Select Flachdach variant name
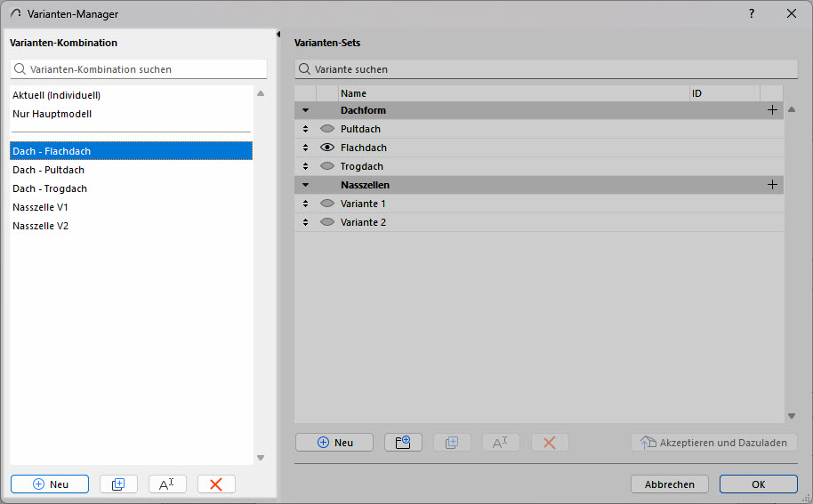This screenshot has width=813, height=504. (x=364, y=148)
